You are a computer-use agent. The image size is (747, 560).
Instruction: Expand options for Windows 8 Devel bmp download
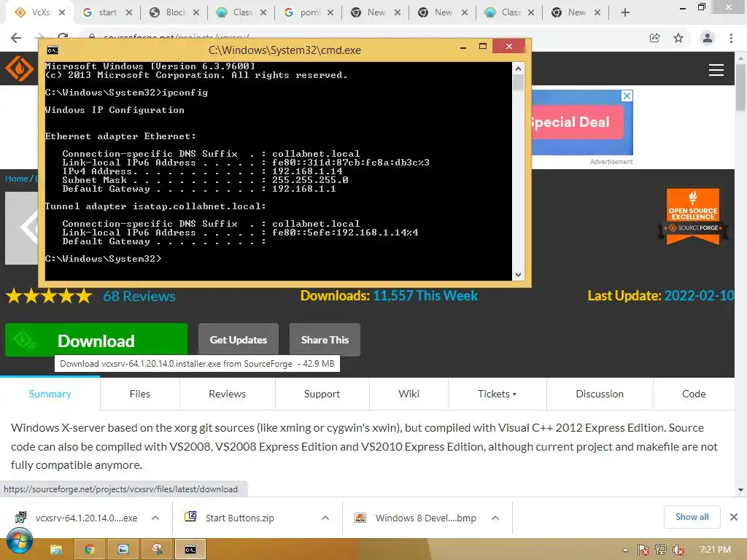pyautogui.click(x=495, y=518)
